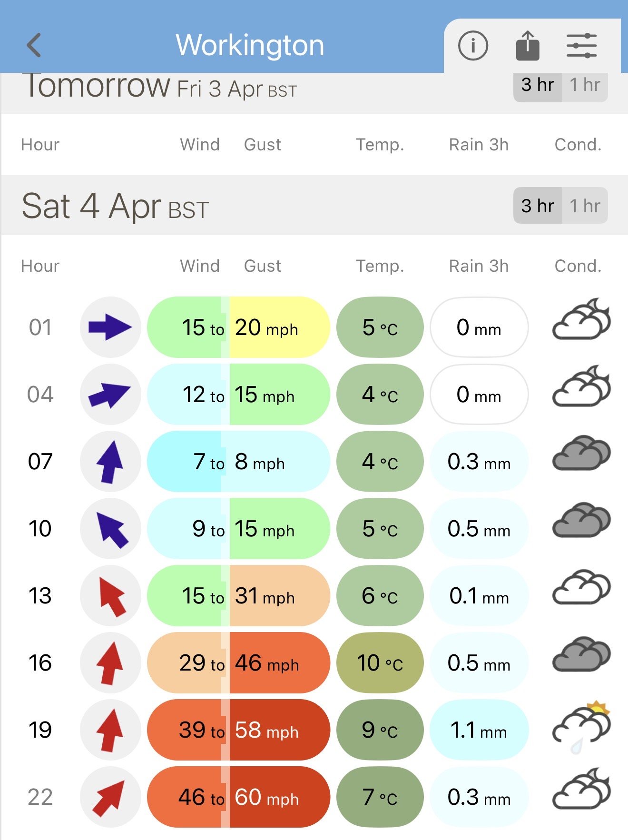Tap the sun and rain condition icon at hour 19
628x840 pixels.
coord(581,727)
